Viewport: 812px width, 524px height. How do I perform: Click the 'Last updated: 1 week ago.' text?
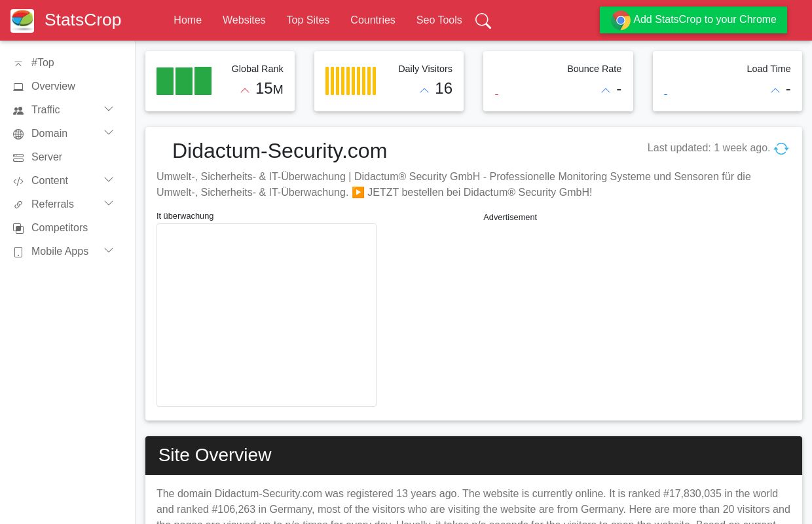point(709,148)
